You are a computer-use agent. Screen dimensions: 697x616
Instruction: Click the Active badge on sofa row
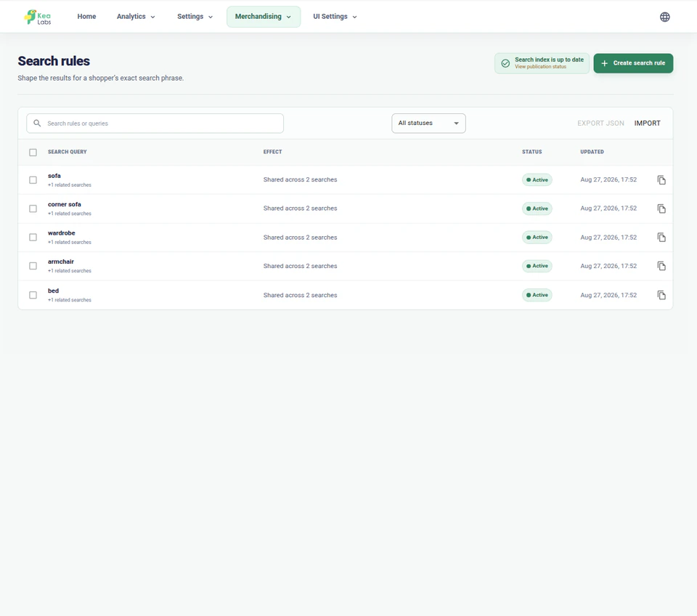pos(537,179)
